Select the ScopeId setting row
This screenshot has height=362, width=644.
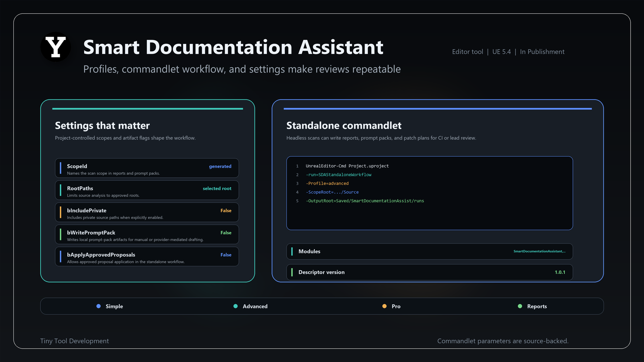(x=147, y=168)
